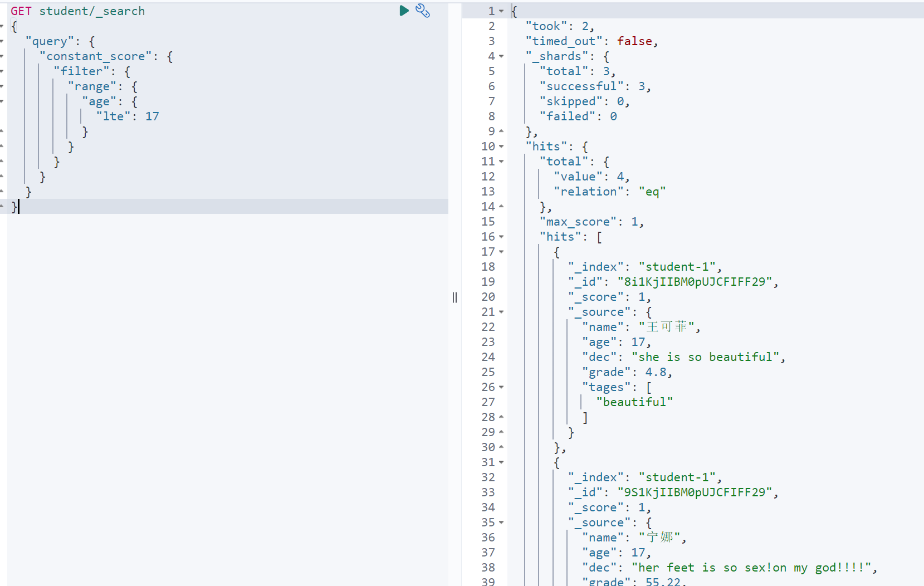
Task: Click the fold-end arrow at line 30
Action: [501, 447]
